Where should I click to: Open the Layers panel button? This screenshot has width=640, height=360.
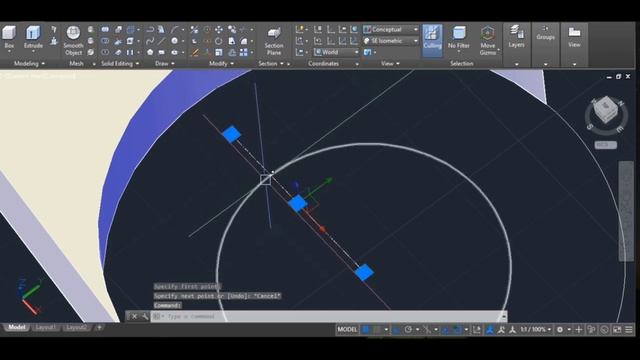pyautogui.click(x=516, y=37)
